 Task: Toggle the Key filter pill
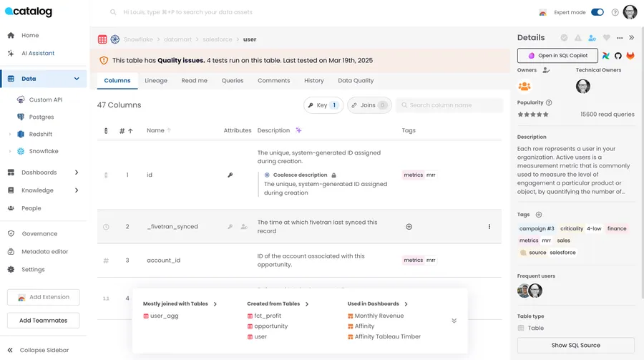[x=323, y=105]
